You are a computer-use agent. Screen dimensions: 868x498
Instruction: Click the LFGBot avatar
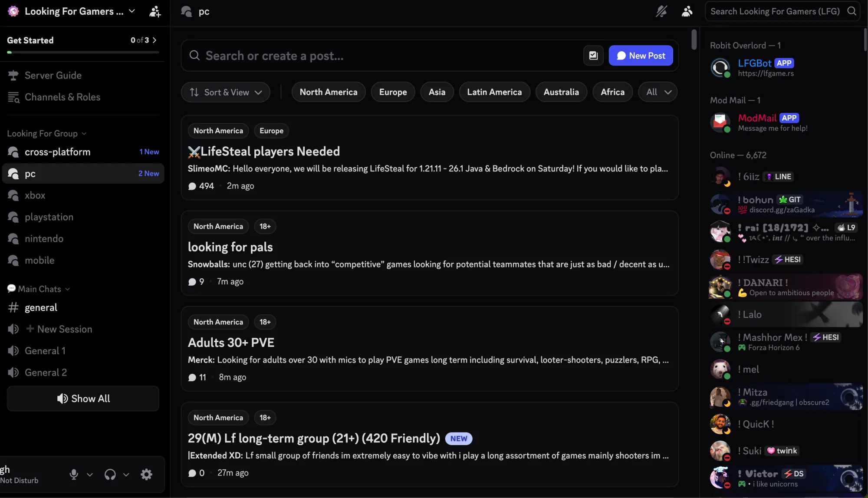tap(720, 68)
